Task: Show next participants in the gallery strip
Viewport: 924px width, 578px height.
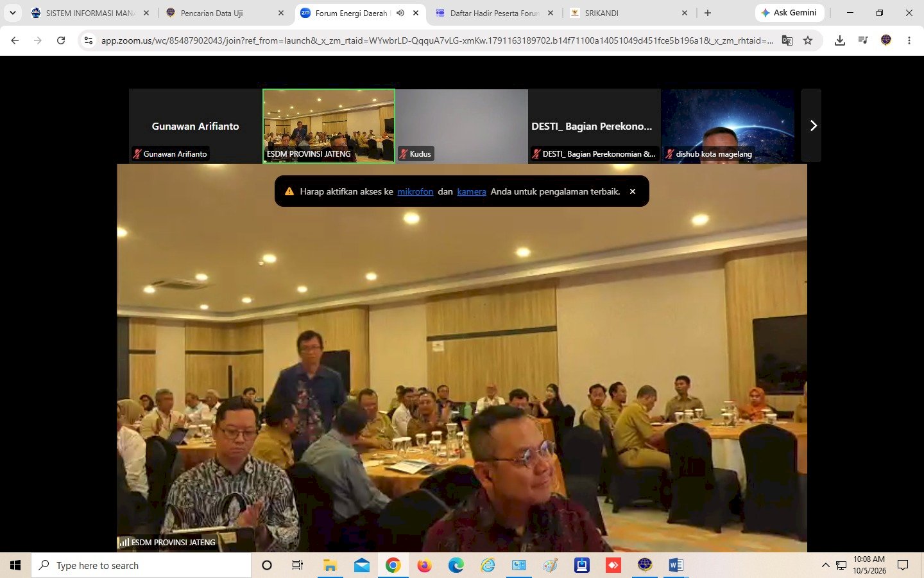Action: tap(812, 125)
